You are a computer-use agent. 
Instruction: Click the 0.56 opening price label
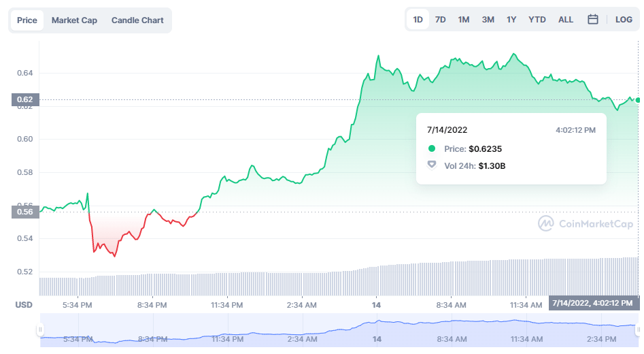[26, 212]
